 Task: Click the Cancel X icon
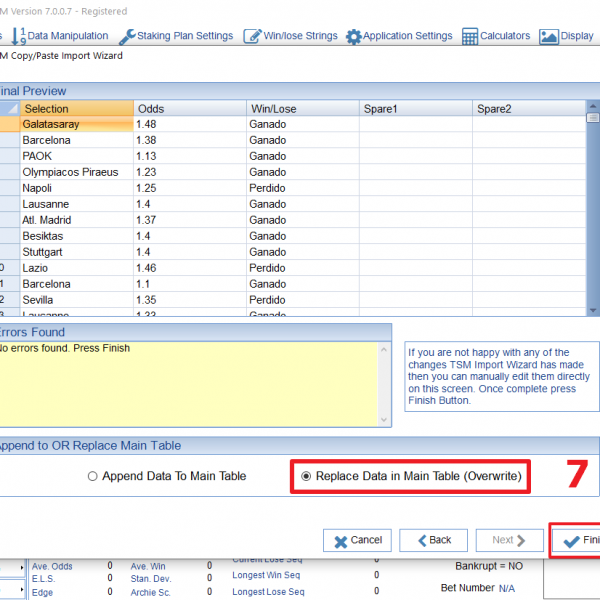click(340, 541)
